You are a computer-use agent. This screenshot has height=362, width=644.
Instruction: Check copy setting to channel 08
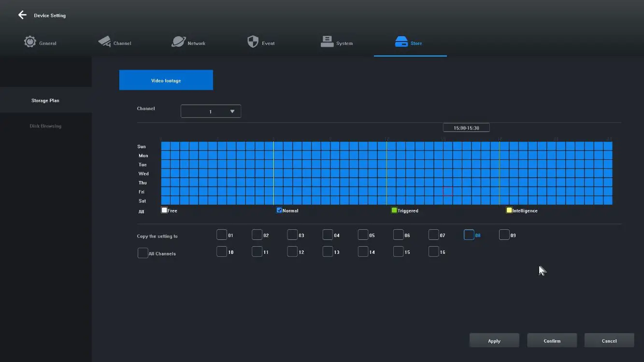pyautogui.click(x=469, y=235)
